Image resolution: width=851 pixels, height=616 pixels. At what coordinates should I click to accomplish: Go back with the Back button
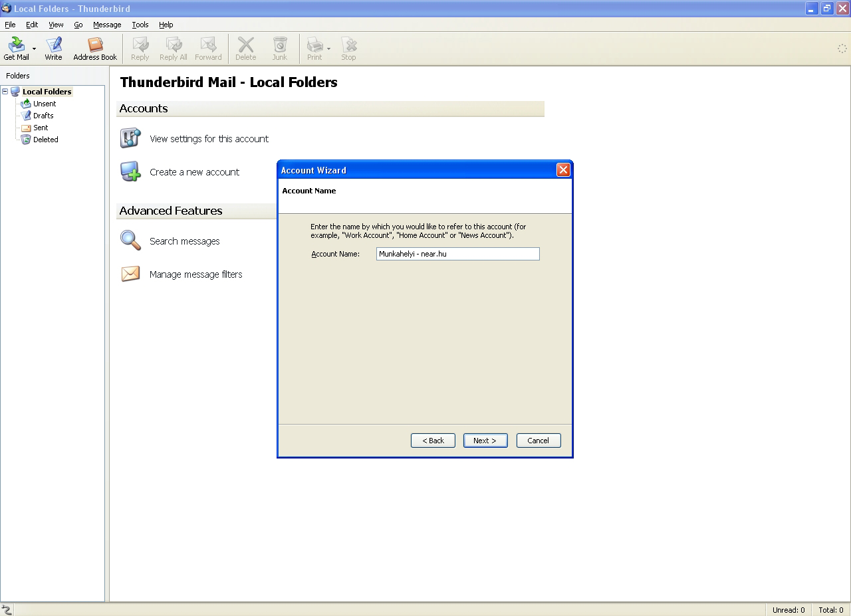pyautogui.click(x=433, y=441)
